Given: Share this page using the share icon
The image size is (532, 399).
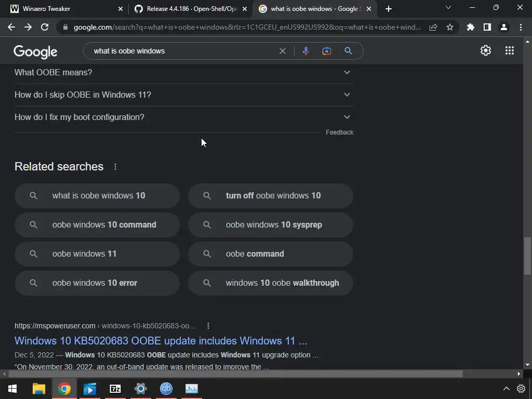Looking at the screenshot, I should pos(433,28).
